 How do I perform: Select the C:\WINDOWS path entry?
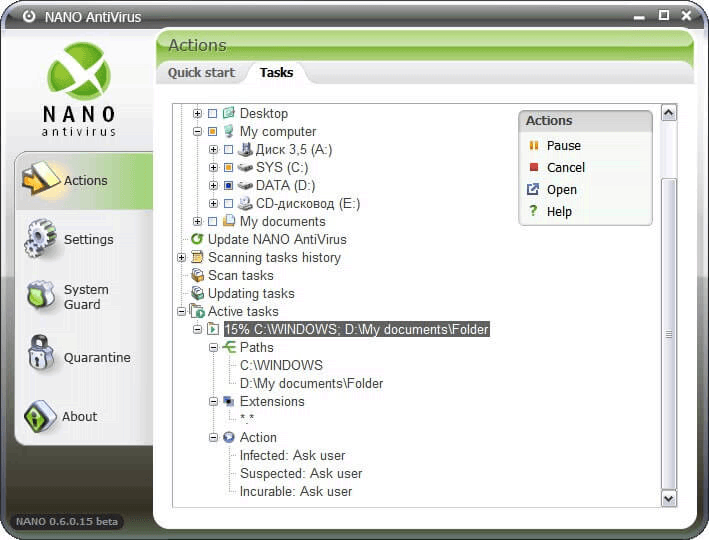[281, 365]
